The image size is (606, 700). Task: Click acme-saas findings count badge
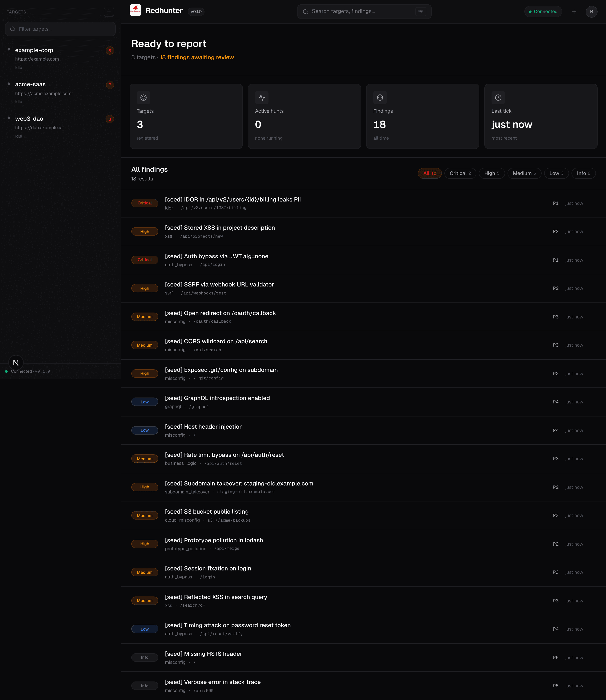[x=110, y=85]
